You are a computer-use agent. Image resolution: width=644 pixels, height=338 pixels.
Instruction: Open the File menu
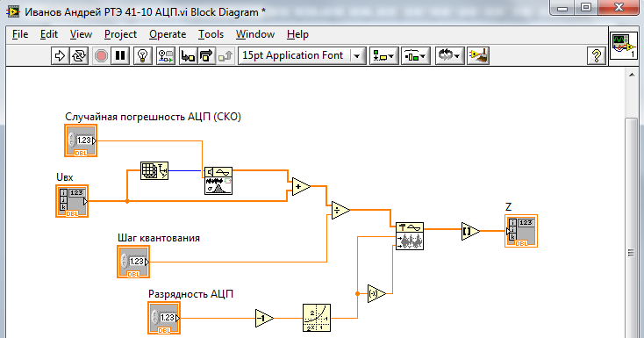[20, 34]
